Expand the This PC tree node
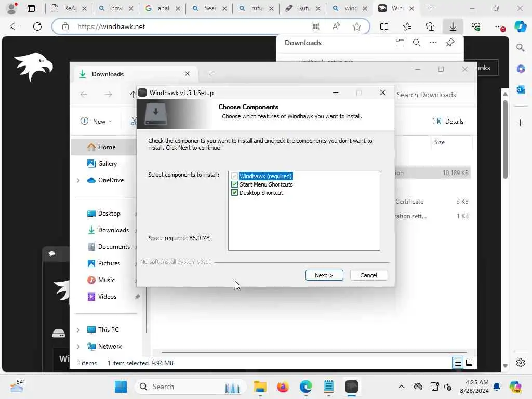Screen dimensions: 532x399 point(78,330)
